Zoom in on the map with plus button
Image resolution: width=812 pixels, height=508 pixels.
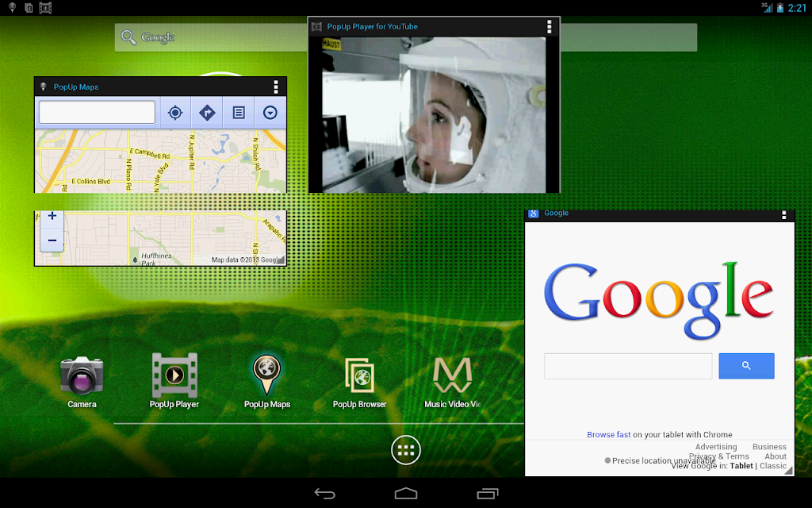click(52, 217)
